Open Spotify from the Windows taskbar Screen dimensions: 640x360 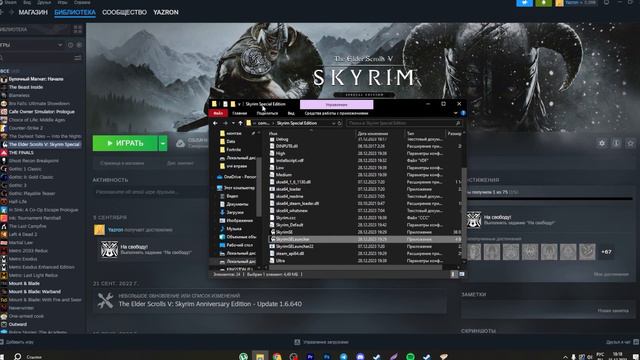410,356
